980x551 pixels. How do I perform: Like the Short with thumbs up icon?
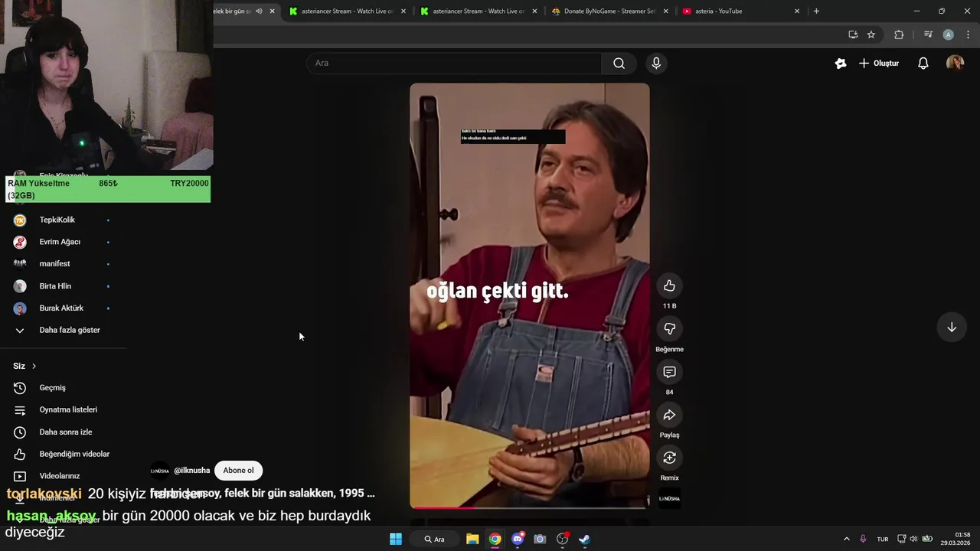669,285
